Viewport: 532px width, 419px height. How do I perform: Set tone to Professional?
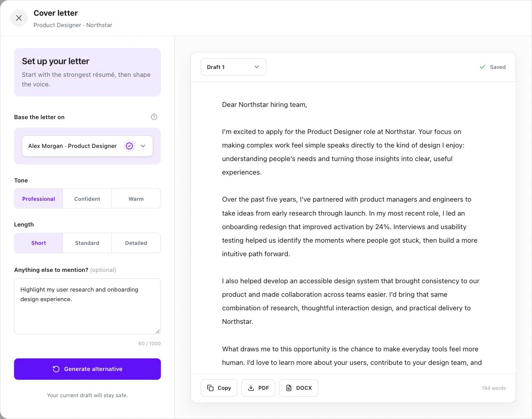pos(38,199)
